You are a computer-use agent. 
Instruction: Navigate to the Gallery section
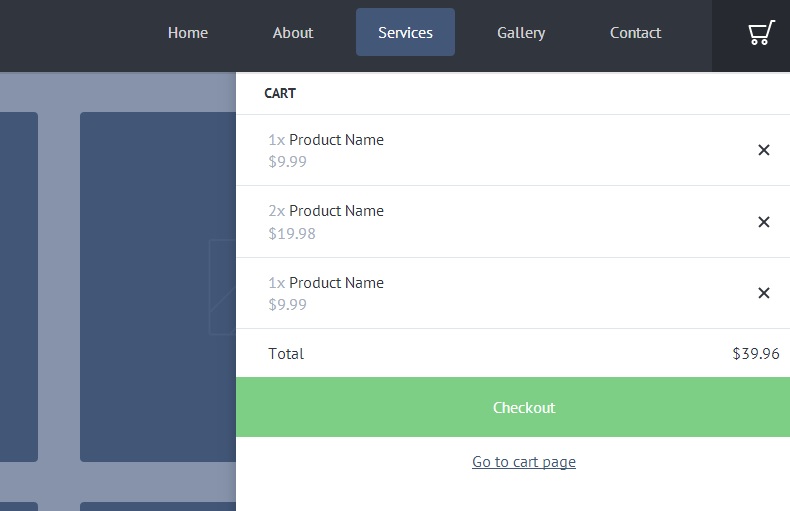pos(521,33)
